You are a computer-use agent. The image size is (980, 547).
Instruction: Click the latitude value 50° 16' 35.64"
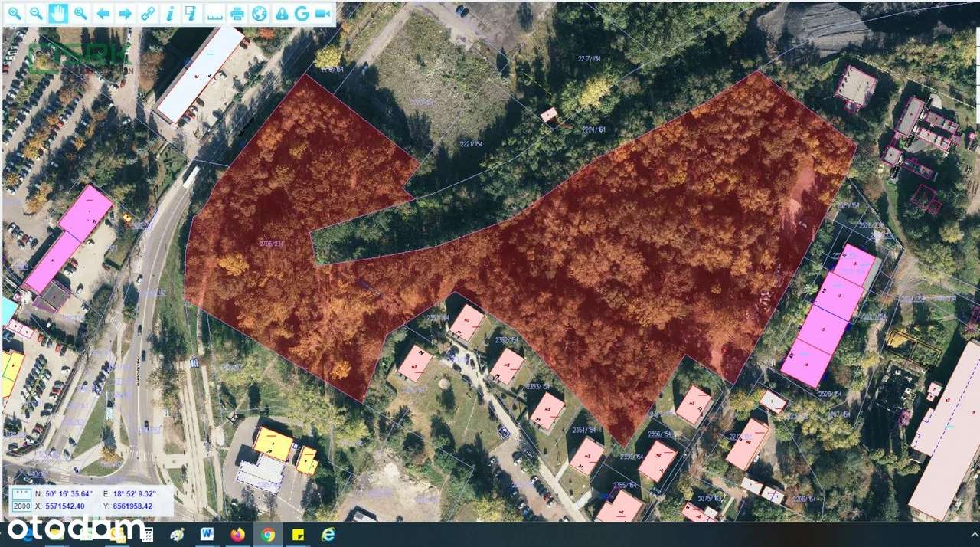pos(68,493)
